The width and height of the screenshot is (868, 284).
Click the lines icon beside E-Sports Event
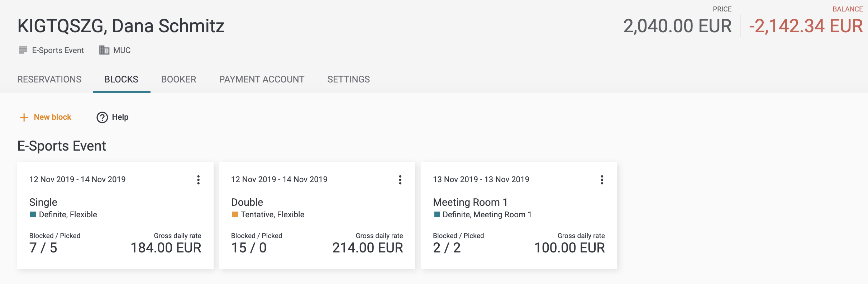coord(23,50)
